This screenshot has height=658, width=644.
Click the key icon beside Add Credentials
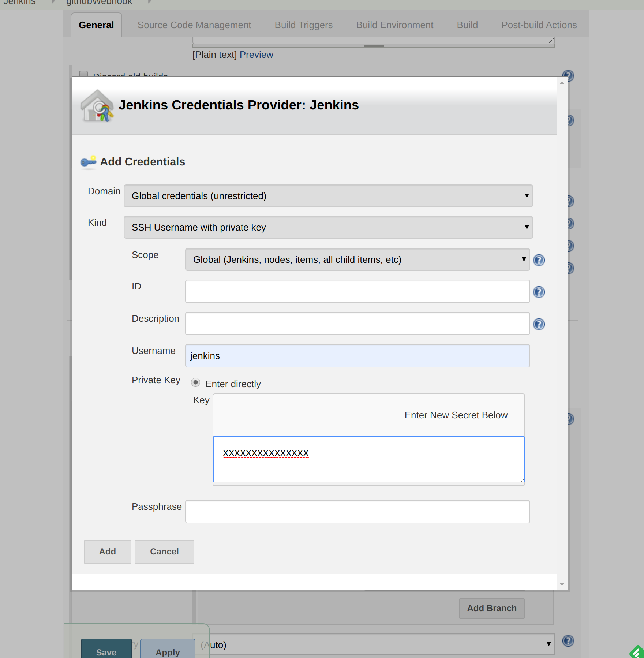point(88,162)
